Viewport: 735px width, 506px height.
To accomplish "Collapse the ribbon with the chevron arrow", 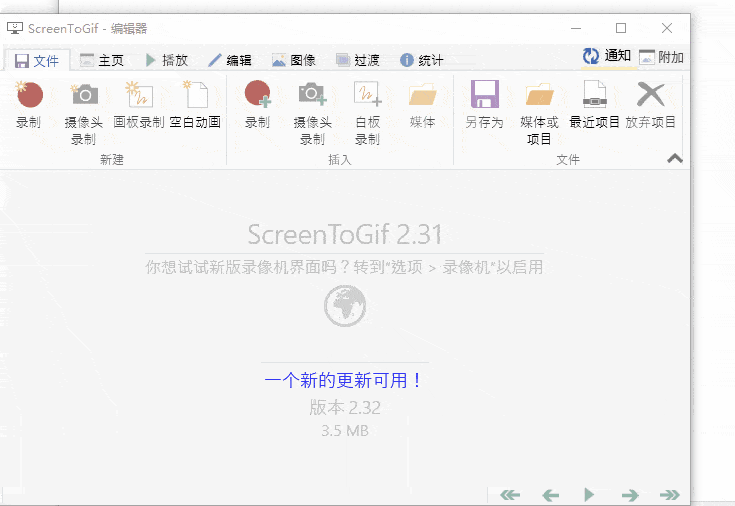I will [x=675, y=159].
